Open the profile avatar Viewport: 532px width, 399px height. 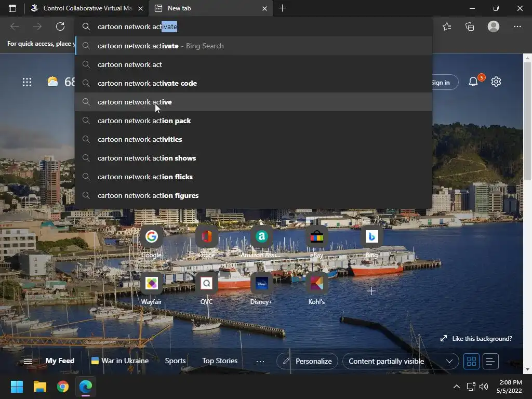point(494,26)
